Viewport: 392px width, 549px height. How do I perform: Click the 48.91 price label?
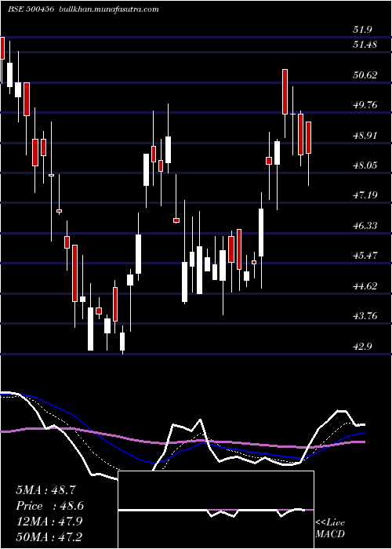[365, 135]
